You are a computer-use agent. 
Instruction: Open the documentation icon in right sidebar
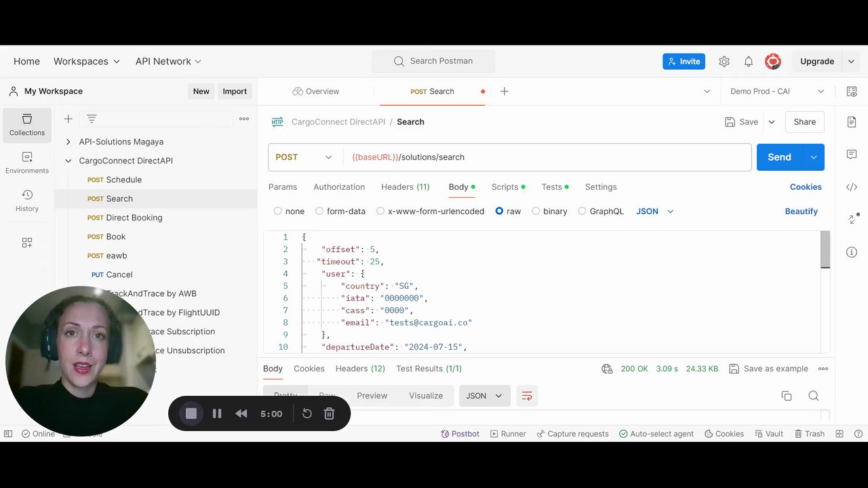[852, 122]
